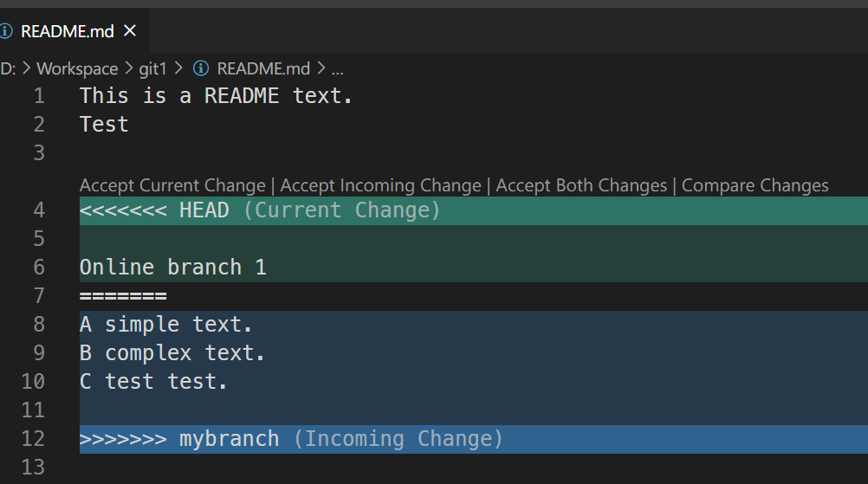Accept Current Change in merge conflict
This screenshot has height=484, width=868.
172,185
